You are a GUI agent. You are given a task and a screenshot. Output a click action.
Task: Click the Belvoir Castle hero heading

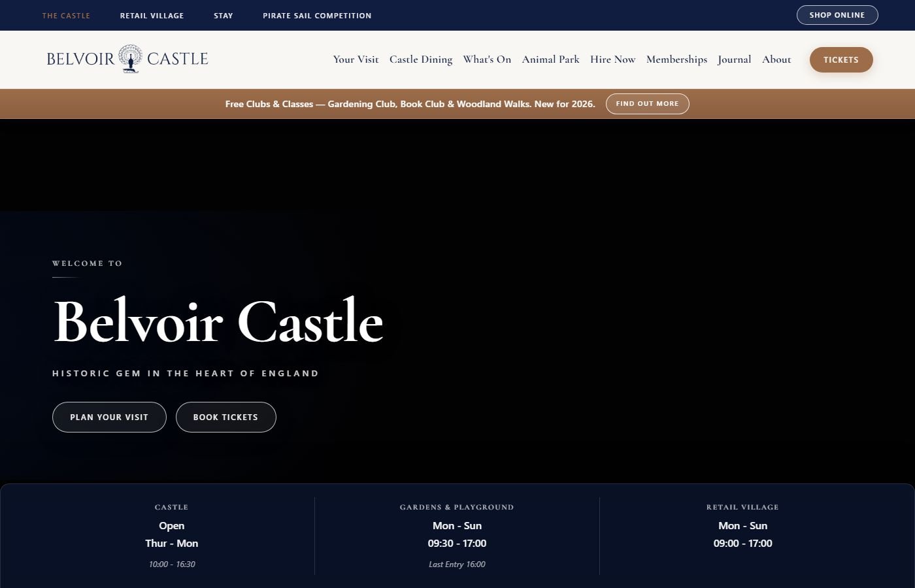218,321
